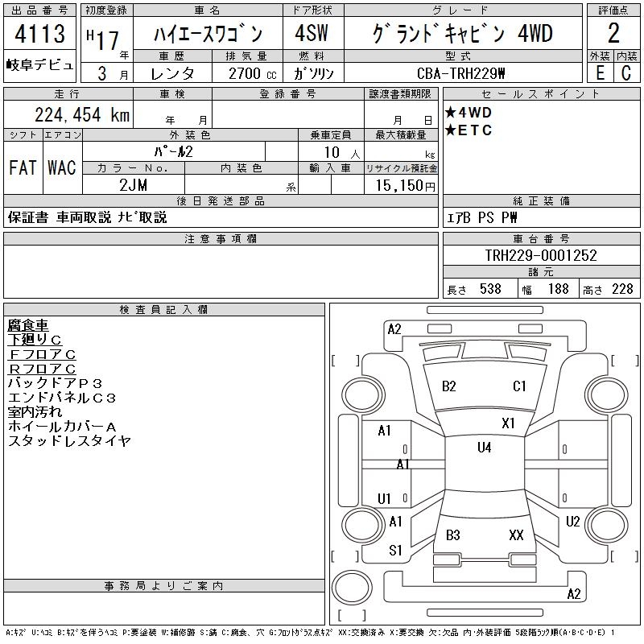Select the displacement value 2700 cc

click(253, 74)
